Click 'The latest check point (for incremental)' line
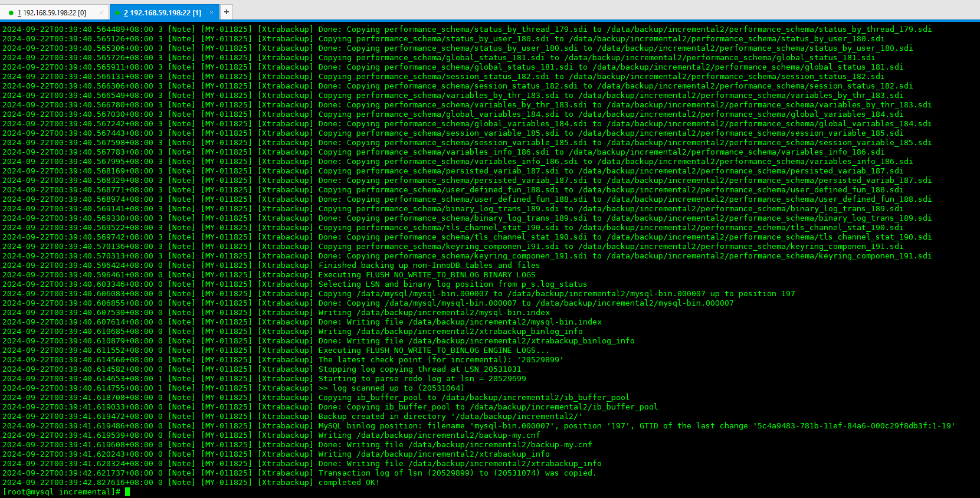The height and width of the screenshot is (498, 980). pyautogui.click(x=283, y=360)
